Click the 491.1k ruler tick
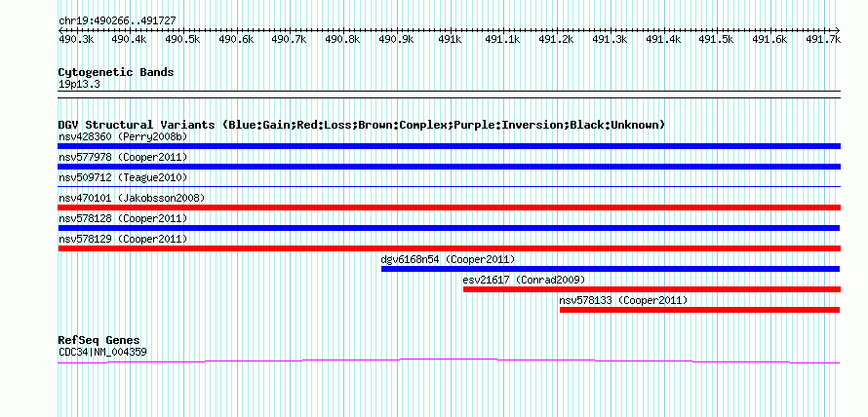Image resolution: width=868 pixels, height=417 pixels. pyautogui.click(x=503, y=39)
